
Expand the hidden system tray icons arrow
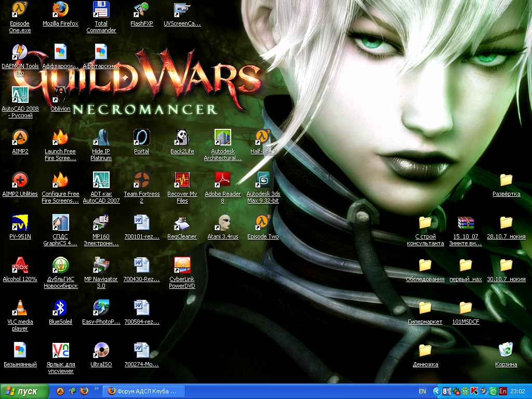pos(436,391)
